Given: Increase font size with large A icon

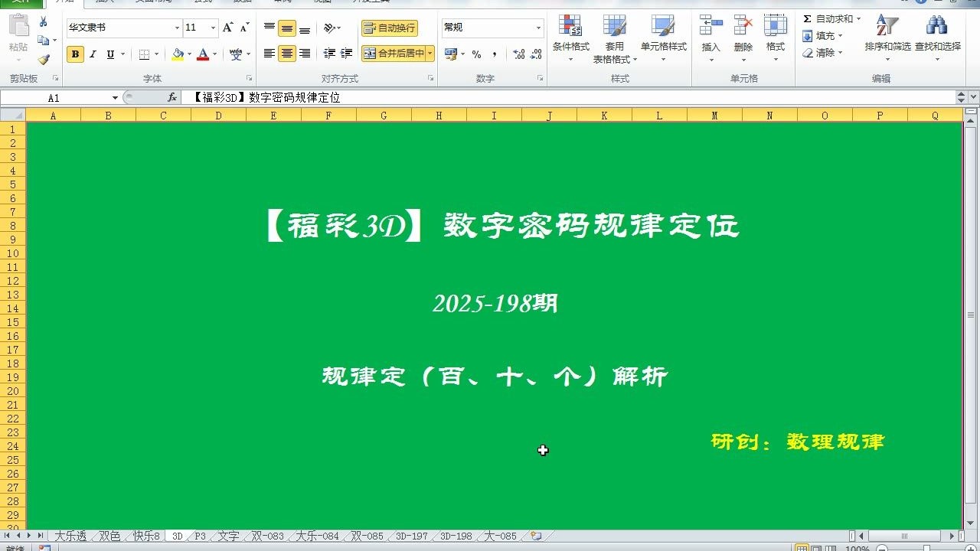Looking at the screenshot, I should tap(227, 28).
